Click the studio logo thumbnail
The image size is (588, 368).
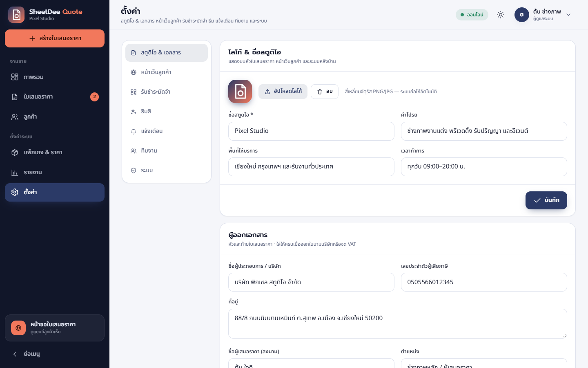tap(240, 92)
